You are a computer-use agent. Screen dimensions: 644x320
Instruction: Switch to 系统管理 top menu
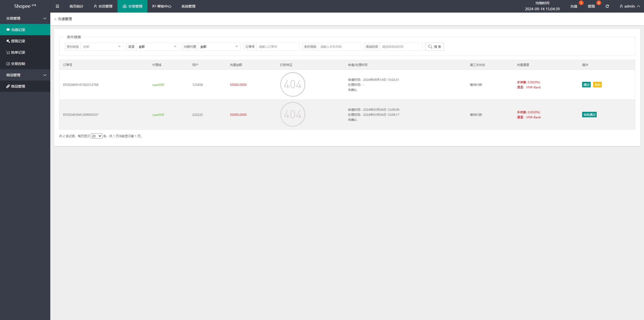tap(188, 6)
